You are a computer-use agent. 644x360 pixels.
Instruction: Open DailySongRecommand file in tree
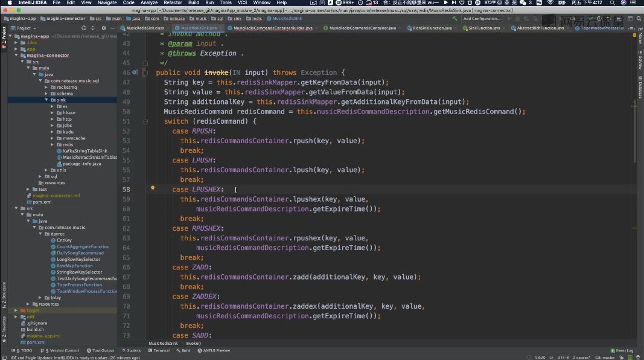click(x=80, y=253)
